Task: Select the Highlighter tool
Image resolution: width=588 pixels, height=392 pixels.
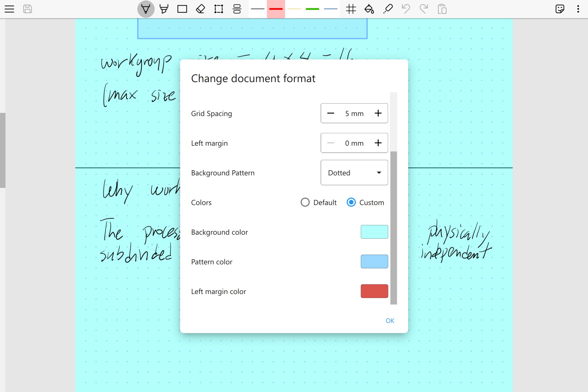Action: pyautogui.click(x=164, y=9)
